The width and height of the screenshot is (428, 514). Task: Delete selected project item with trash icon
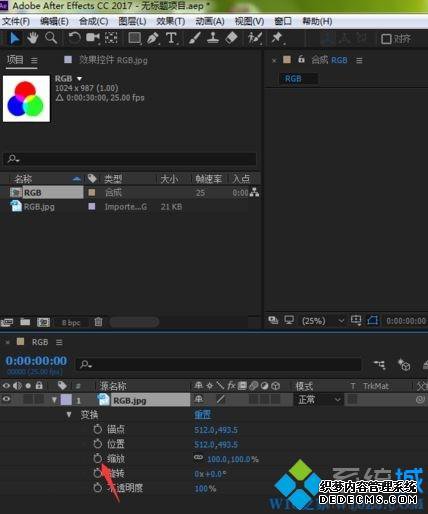pyautogui.click(x=98, y=322)
